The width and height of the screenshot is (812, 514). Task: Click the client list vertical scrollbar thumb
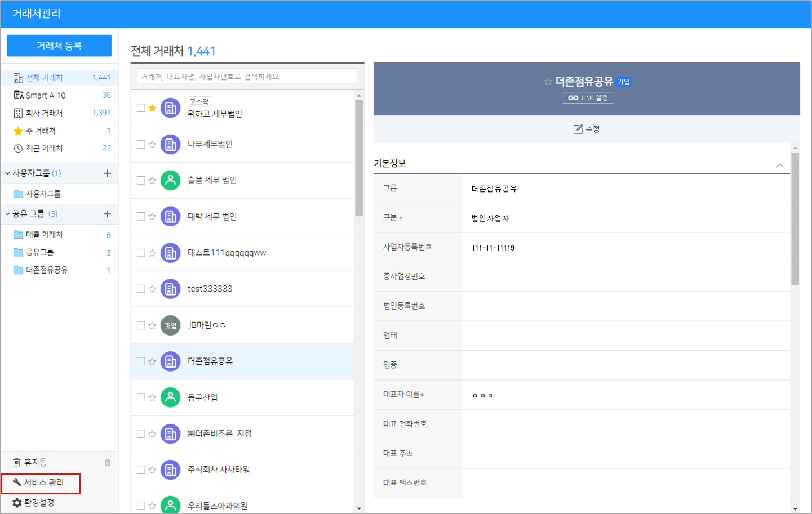click(x=359, y=158)
